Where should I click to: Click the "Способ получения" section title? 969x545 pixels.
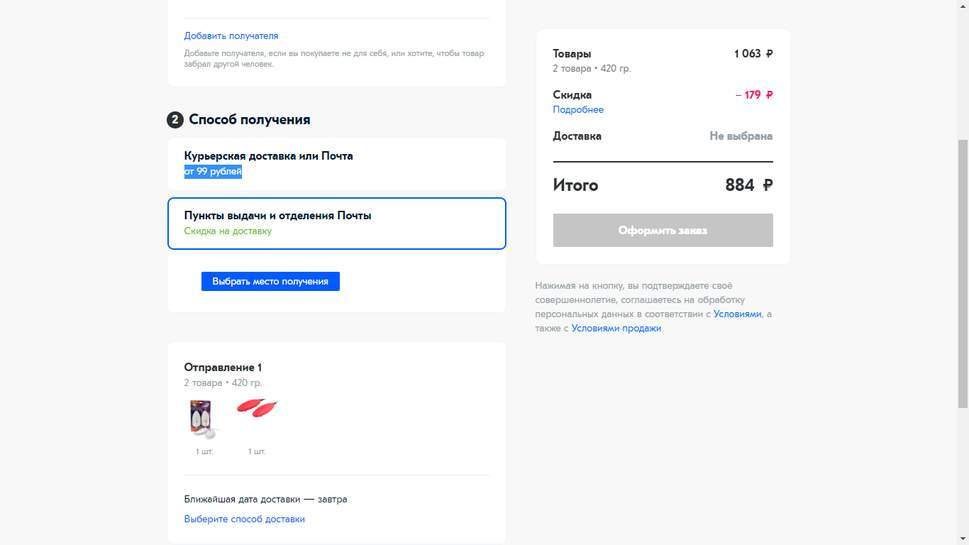click(249, 120)
